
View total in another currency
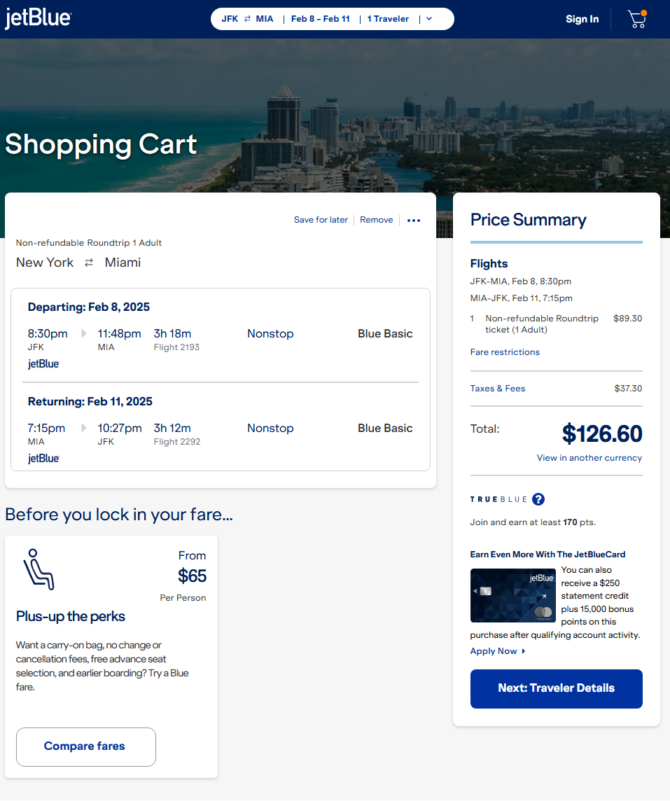[589, 458]
